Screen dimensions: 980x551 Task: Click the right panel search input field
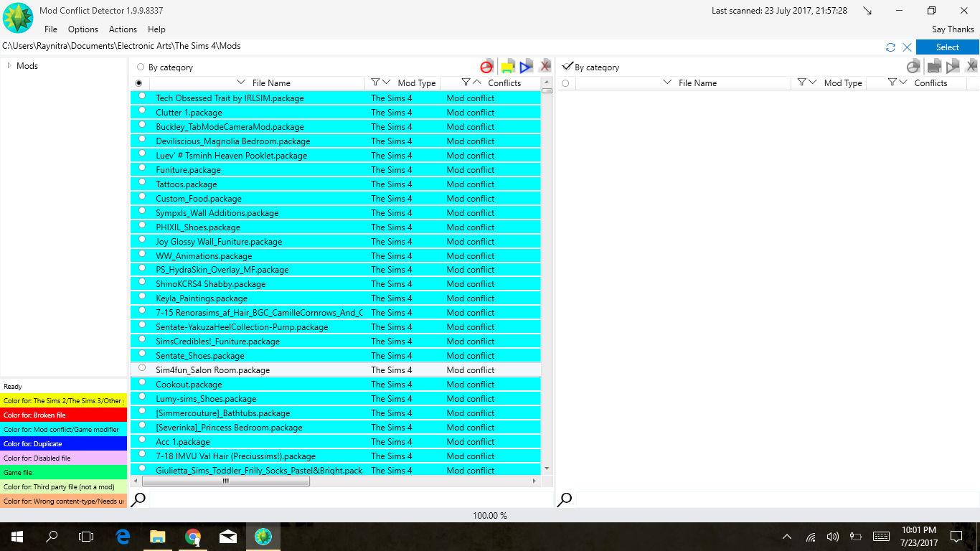[777, 499]
